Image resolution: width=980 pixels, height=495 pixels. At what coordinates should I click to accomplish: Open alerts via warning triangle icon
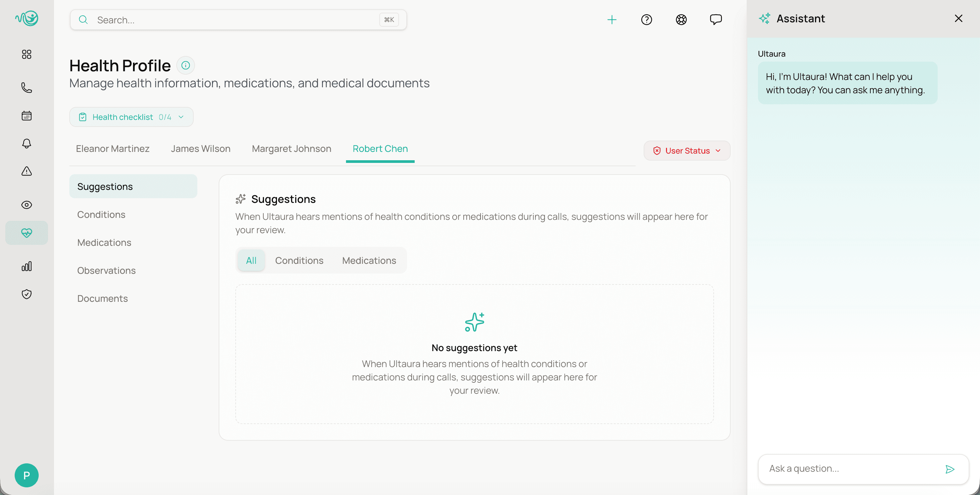point(26,171)
